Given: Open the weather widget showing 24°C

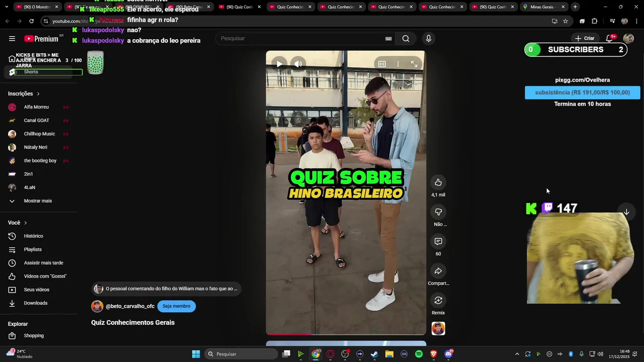Looking at the screenshot, I should [19, 353].
